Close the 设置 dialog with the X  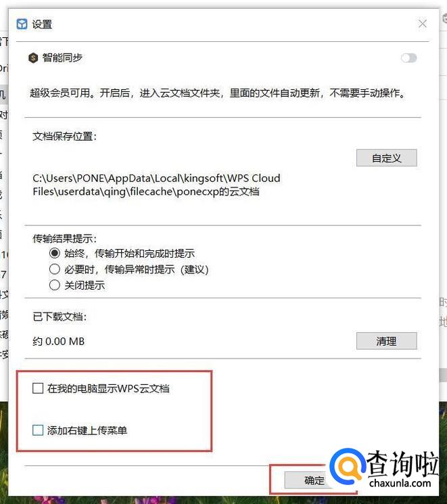pos(422,24)
